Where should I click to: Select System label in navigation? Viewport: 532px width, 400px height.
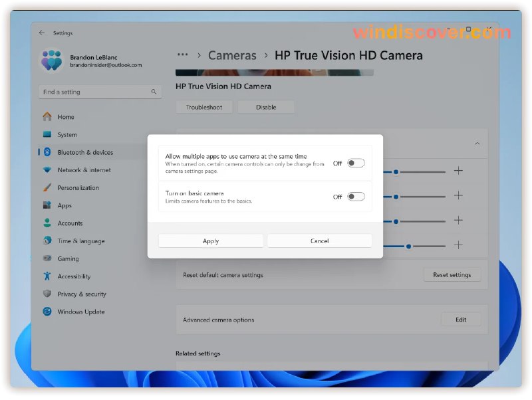coord(67,135)
